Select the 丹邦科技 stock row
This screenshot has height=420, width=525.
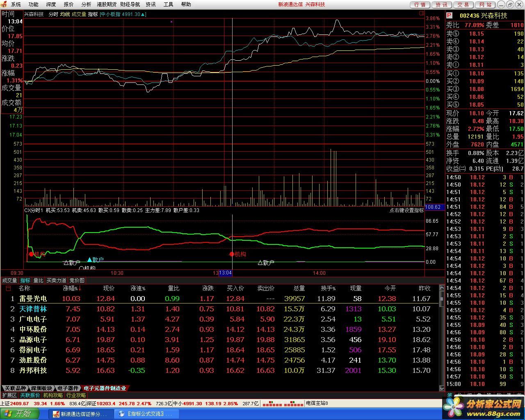click(x=219, y=370)
